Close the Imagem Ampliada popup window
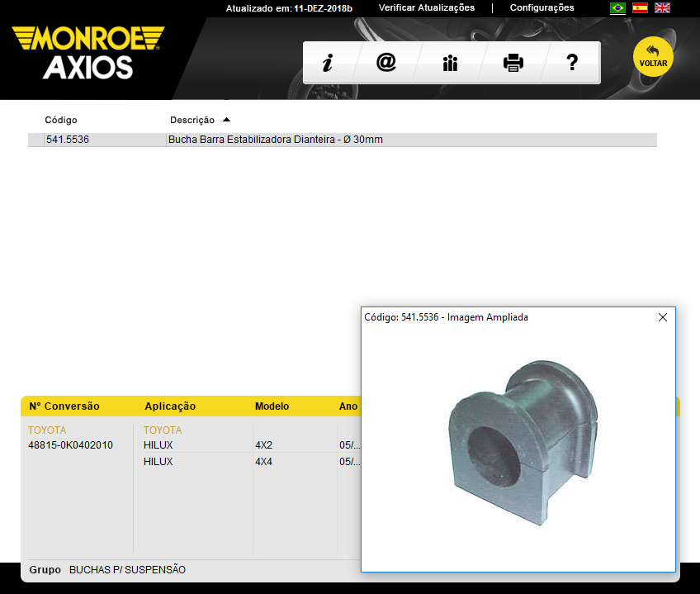This screenshot has height=594, width=700. [662, 317]
